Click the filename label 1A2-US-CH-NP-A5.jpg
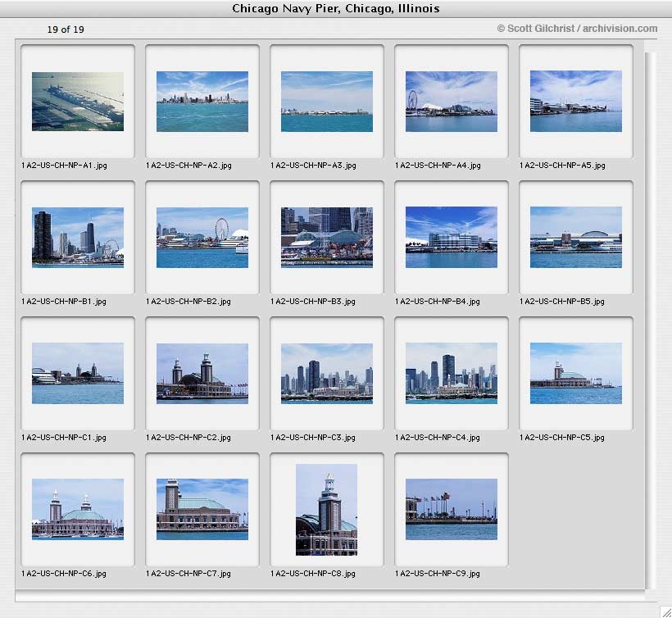Screen dimensions: 672x618 [562, 166]
